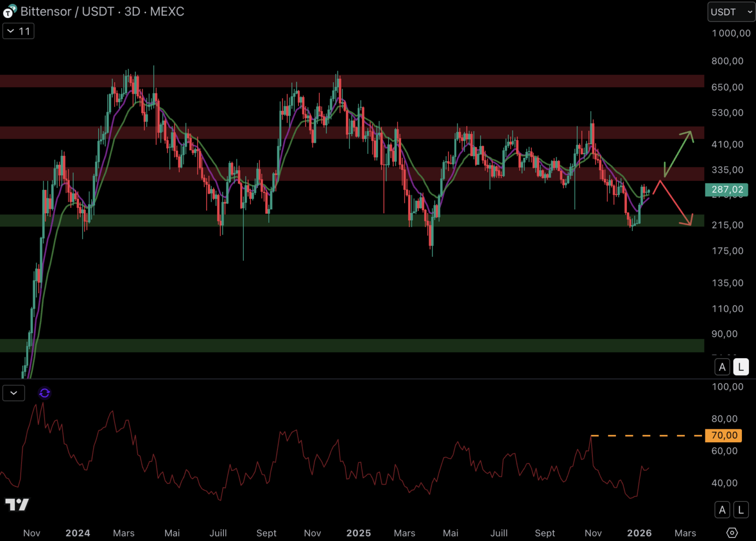Open the USDT currency dropdown
This screenshot has width=756, height=541.
(731, 12)
